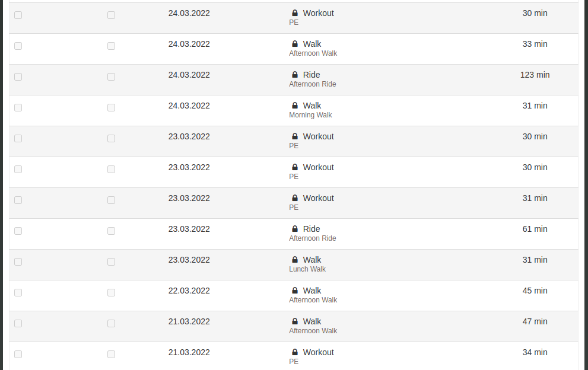Click lock icon on 47 min Walk row
This screenshot has height=370, width=588.
(295, 321)
